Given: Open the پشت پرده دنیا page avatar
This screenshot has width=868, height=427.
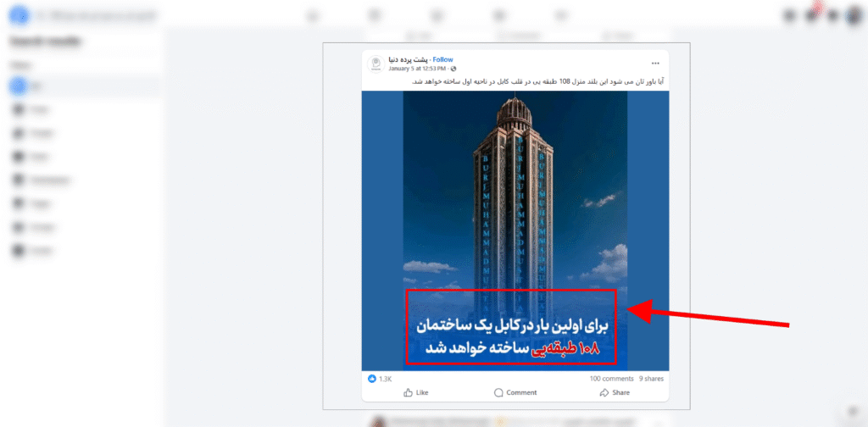Looking at the screenshot, I should (376, 64).
